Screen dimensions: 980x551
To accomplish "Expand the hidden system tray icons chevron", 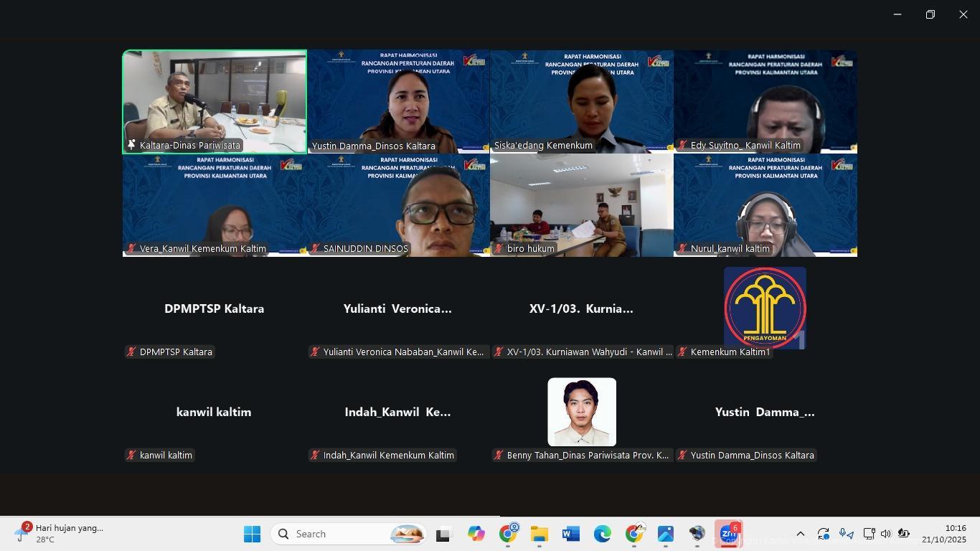I will click(x=801, y=534).
